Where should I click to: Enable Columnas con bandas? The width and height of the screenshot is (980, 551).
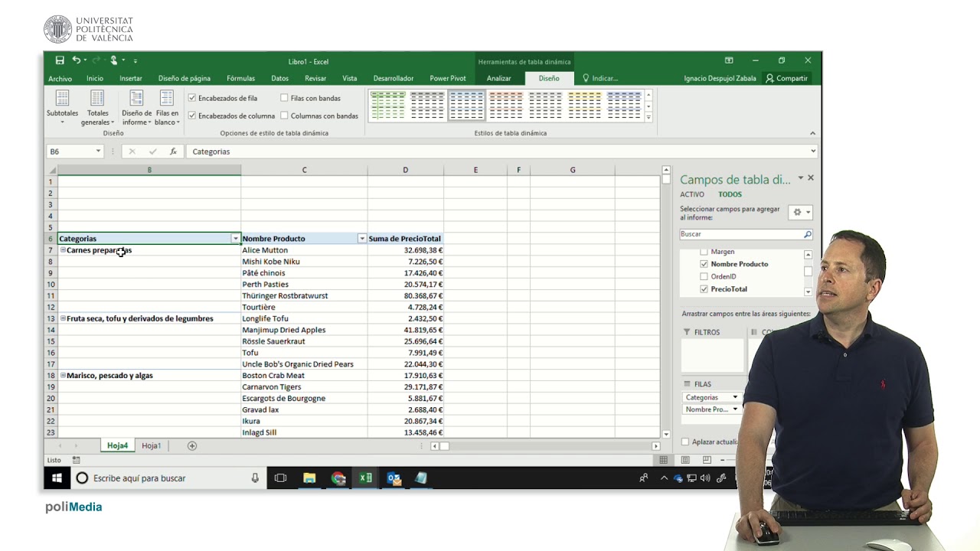[284, 116]
